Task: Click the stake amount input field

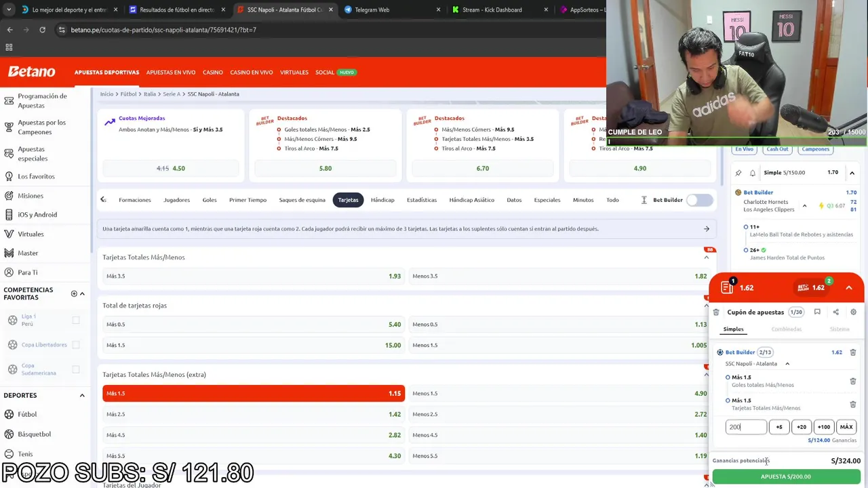Action: click(x=746, y=427)
